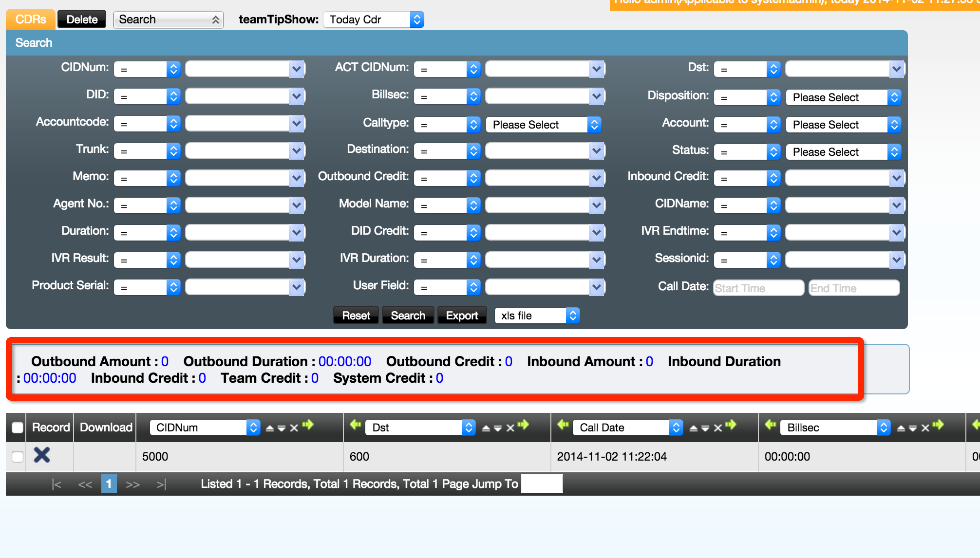The image size is (980, 558).
Task: Click the Call Date Start Time field
Action: click(x=758, y=288)
